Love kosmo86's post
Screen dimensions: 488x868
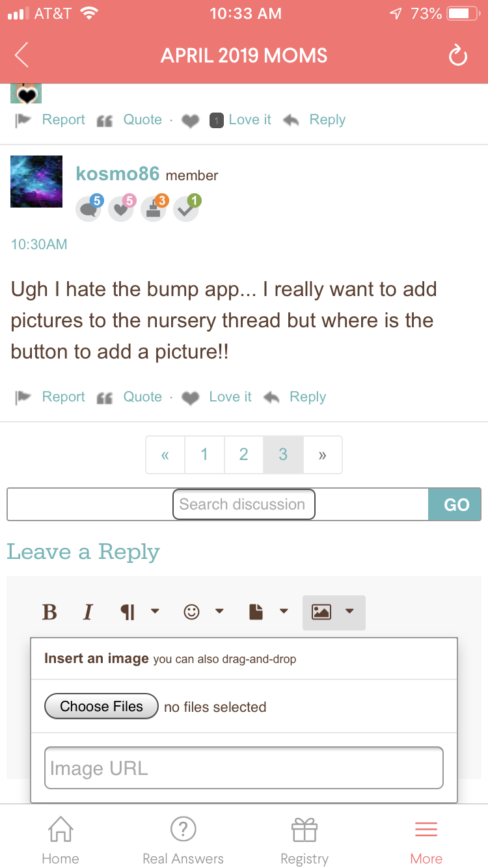[x=217, y=397]
